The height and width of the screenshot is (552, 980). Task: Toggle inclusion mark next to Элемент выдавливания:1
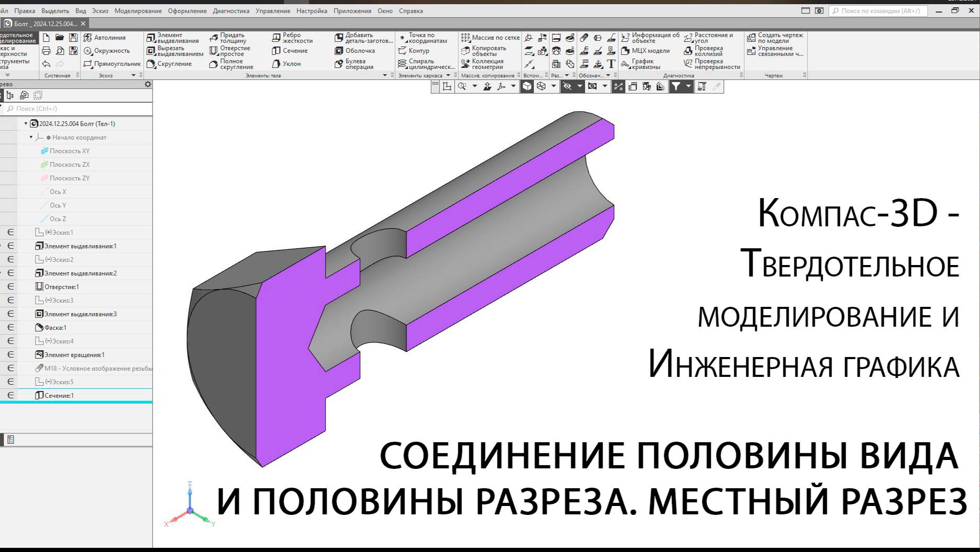[x=10, y=246]
